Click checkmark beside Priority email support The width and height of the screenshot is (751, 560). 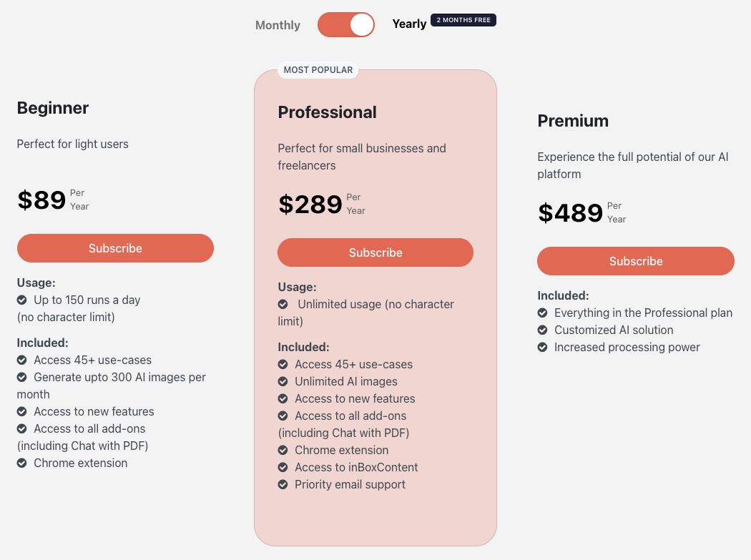[x=283, y=485]
